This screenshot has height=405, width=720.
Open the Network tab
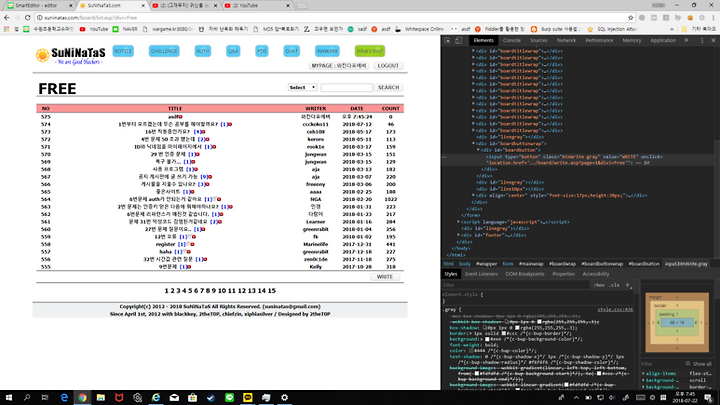(566, 40)
